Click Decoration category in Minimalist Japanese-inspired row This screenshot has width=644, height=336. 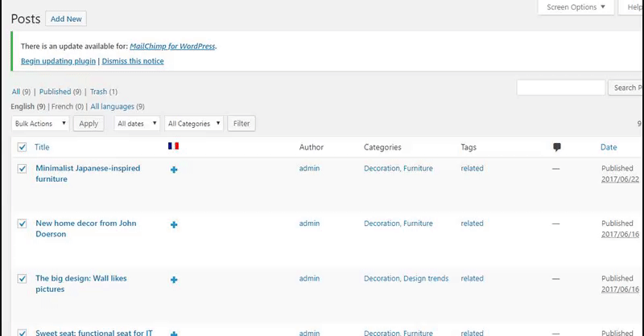382,168
